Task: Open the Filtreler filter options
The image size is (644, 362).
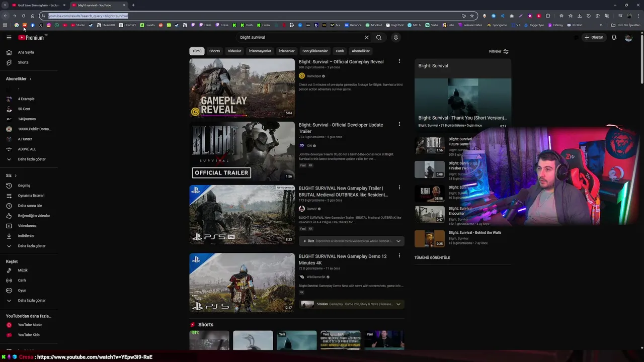Action: coord(499,51)
